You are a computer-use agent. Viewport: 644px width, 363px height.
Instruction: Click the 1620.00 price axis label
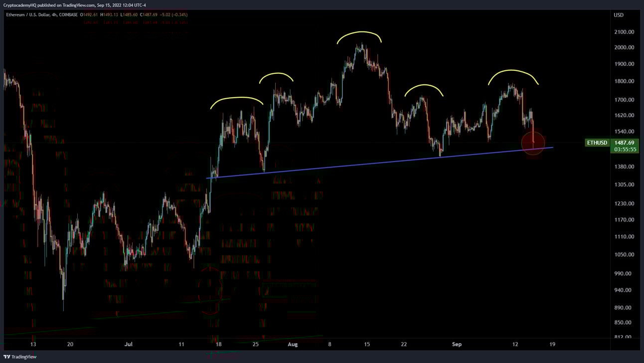coord(624,115)
